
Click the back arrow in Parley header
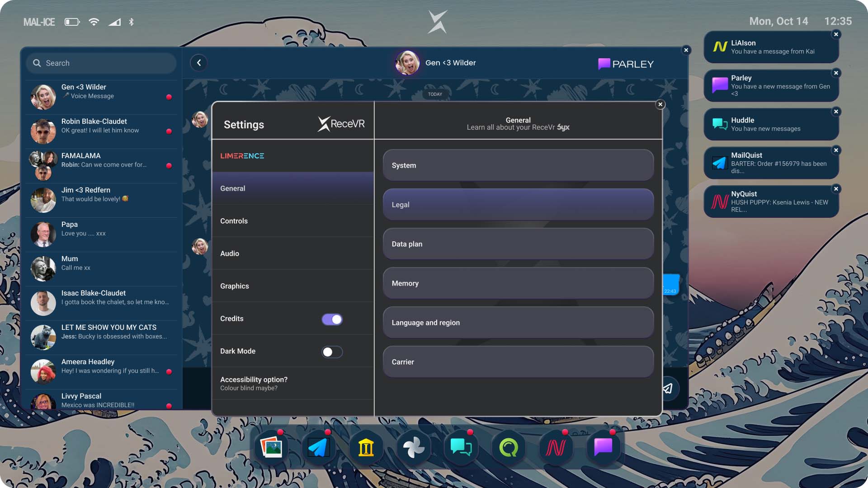pyautogui.click(x=199, y=63)
